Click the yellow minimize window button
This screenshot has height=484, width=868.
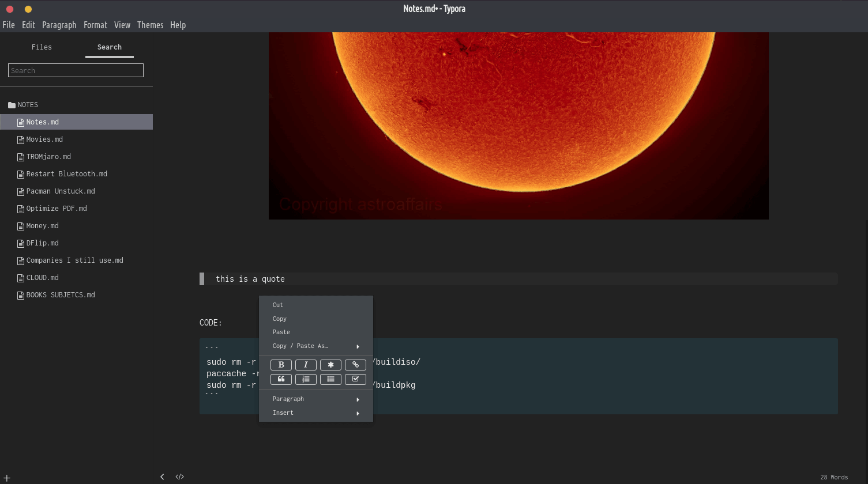coord(28,9)
